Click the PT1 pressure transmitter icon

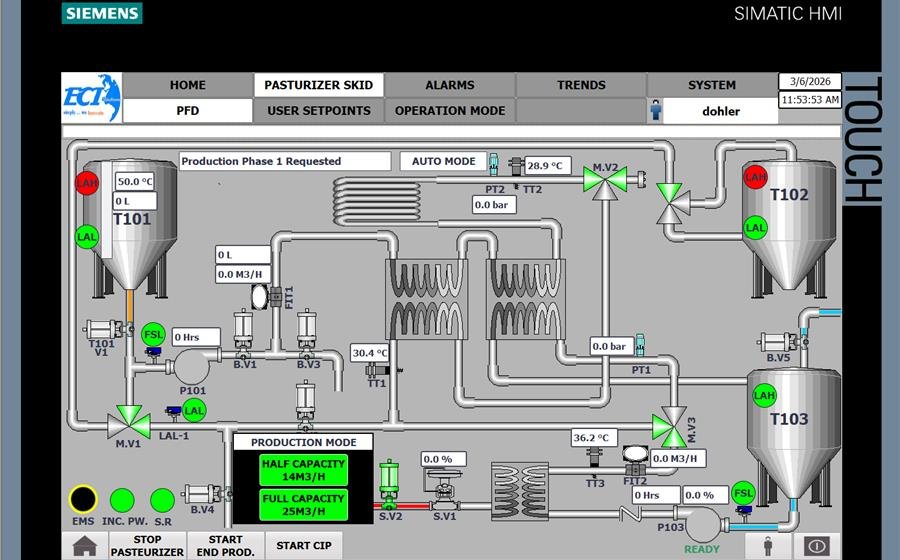(x=640, y=344)
